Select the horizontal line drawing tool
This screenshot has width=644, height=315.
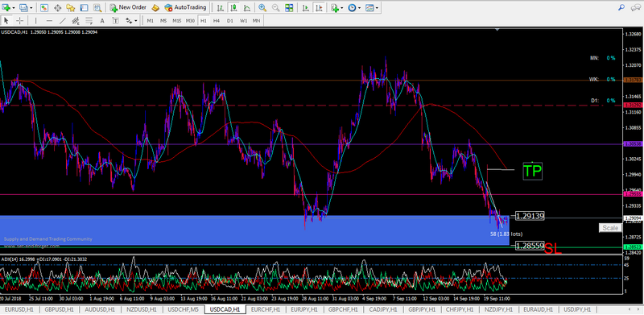point(49,21)
